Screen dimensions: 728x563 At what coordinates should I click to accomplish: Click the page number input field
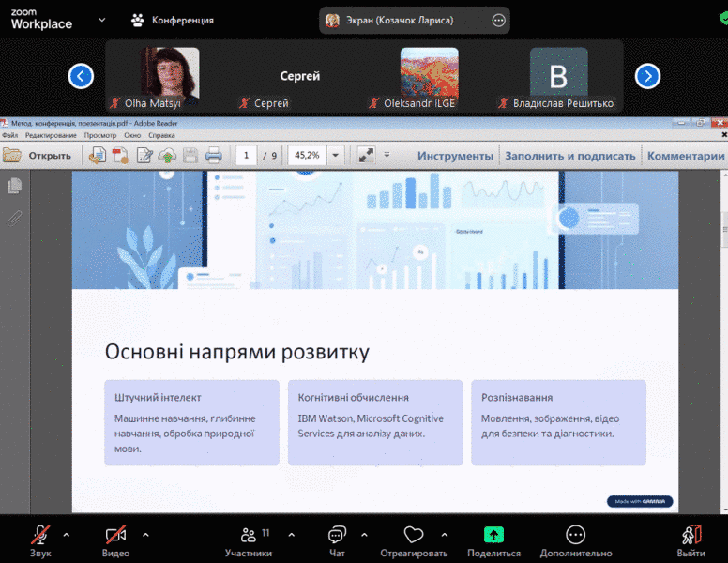(x=247, y=155)
